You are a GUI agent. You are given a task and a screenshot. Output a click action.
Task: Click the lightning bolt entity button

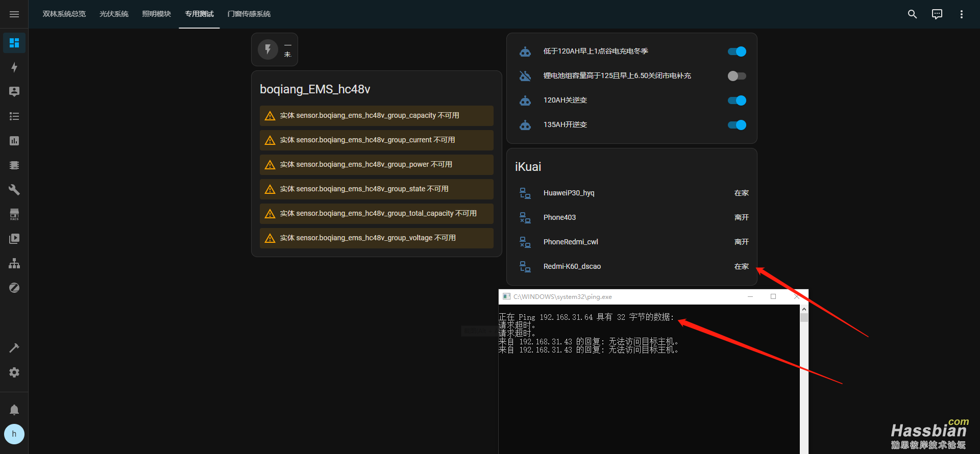(268, 49)
